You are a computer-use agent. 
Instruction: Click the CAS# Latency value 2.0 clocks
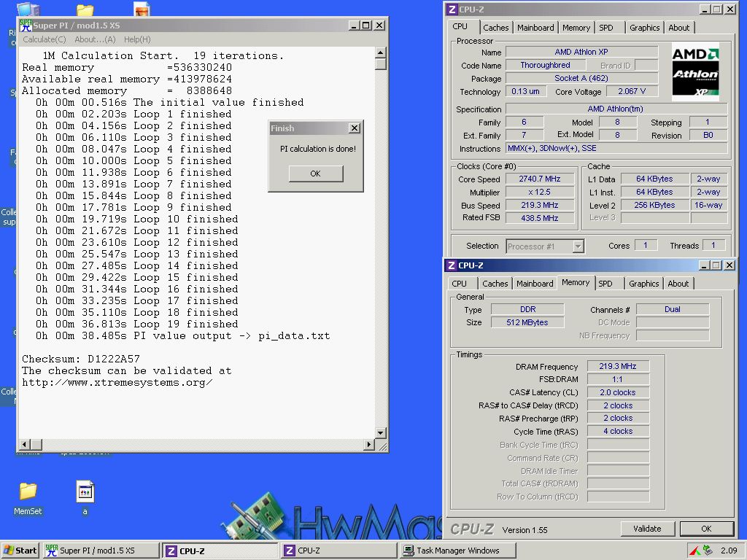coord(617,392)
